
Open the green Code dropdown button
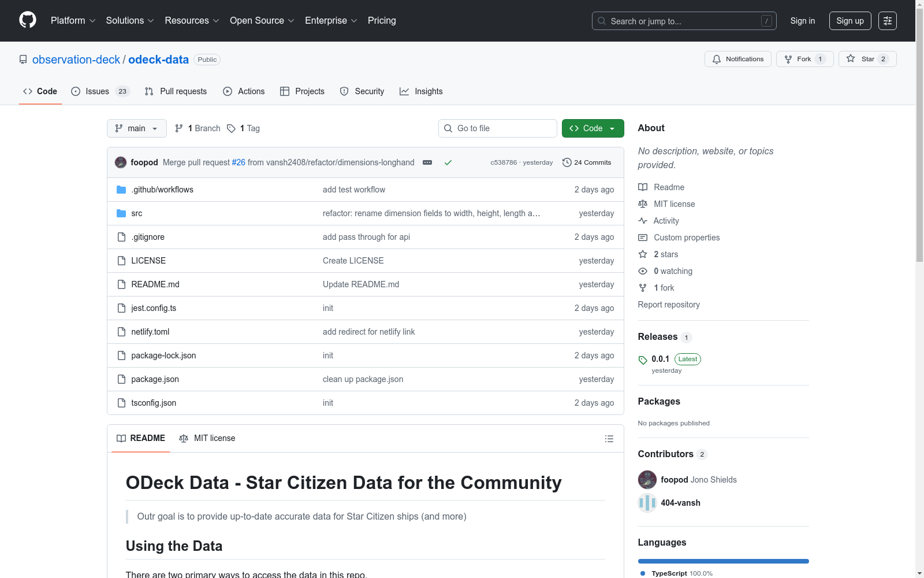[593, 128]
